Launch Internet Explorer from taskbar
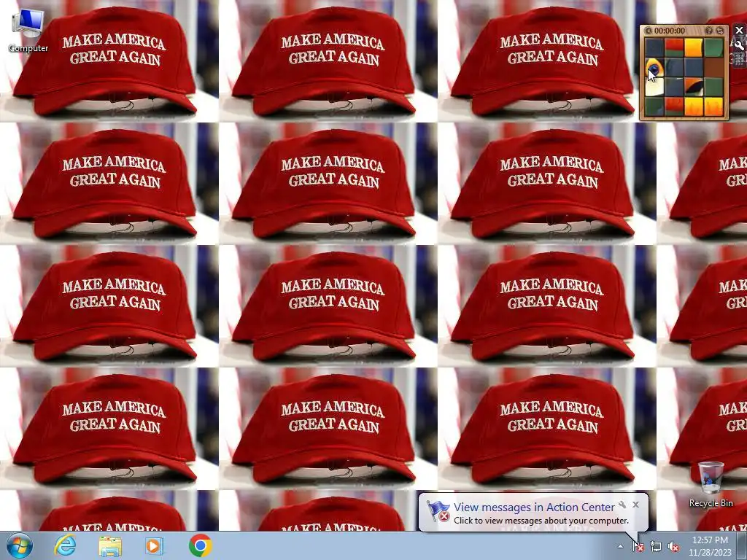Viewport: 747px width, 560px height. (x=65, y=545)
